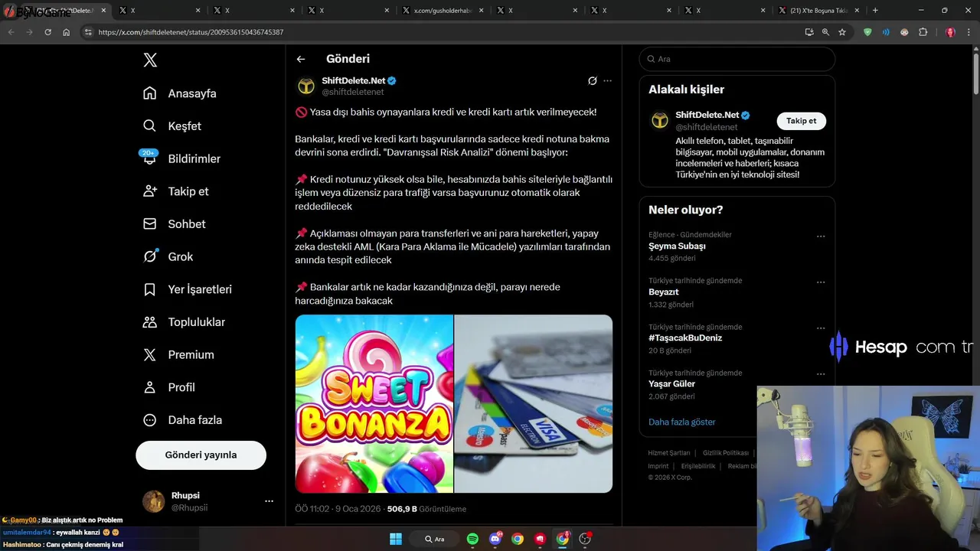Open ShiftDelete.Net profile avatar on post

click(x=305, y=86)
